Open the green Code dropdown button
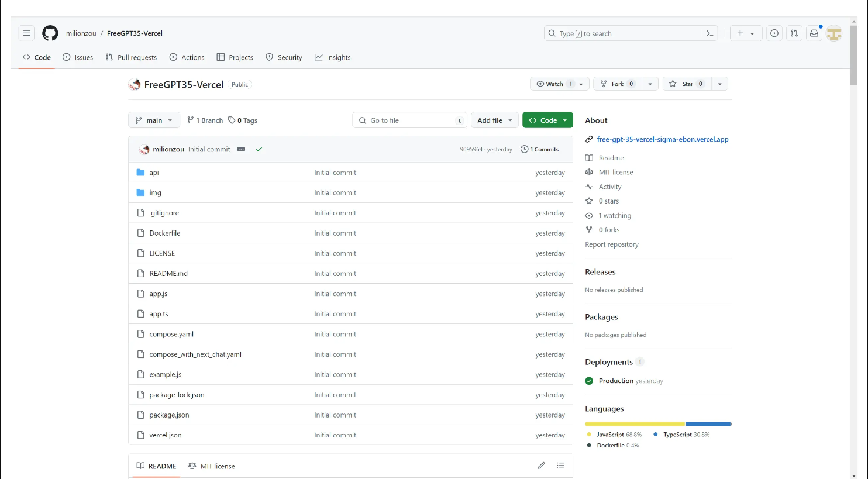Image resolution: width=868 pixels, height=479 pixels. (547, 120)
